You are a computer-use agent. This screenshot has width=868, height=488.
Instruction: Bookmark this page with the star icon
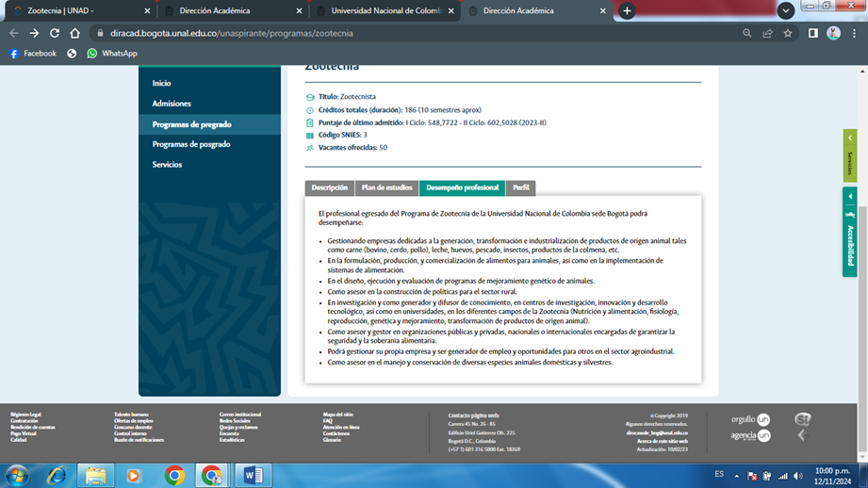(788, 33)
